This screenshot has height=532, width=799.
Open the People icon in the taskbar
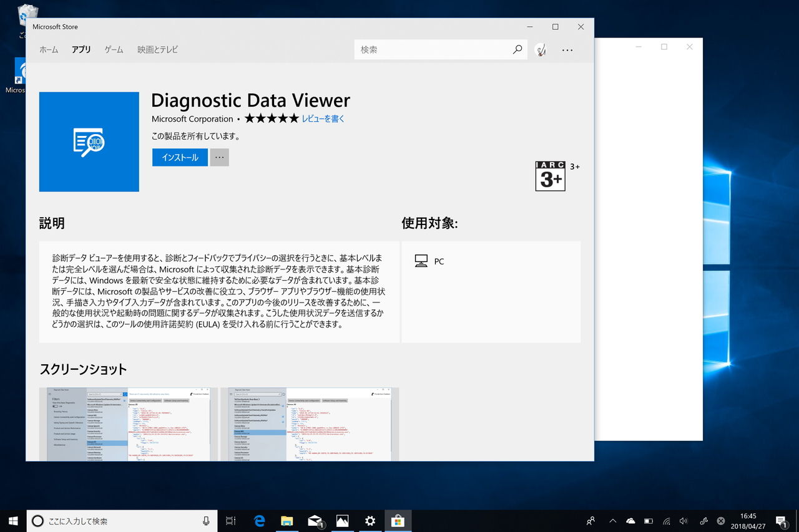(x=591, y=521)
